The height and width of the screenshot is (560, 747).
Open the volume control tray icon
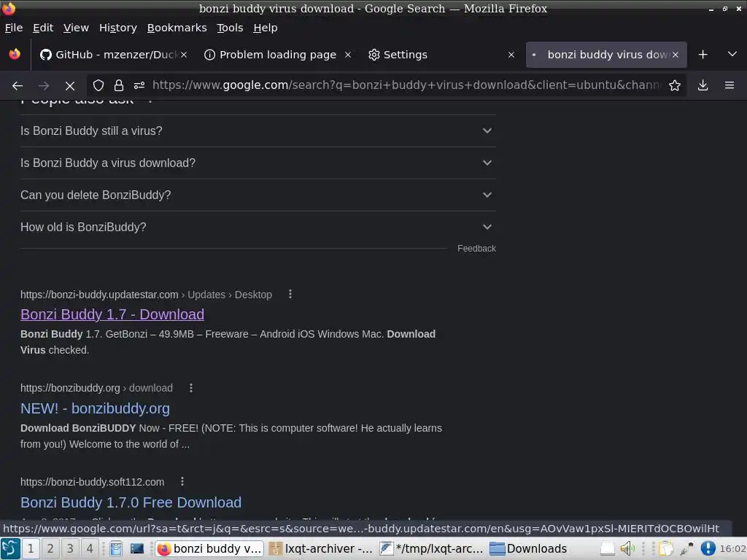coord(627,548)
